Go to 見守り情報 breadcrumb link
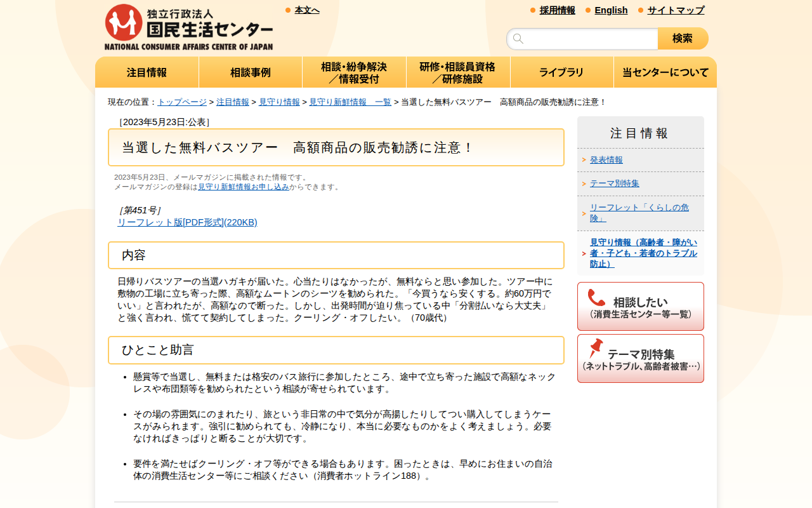 (x=279, y=102)
